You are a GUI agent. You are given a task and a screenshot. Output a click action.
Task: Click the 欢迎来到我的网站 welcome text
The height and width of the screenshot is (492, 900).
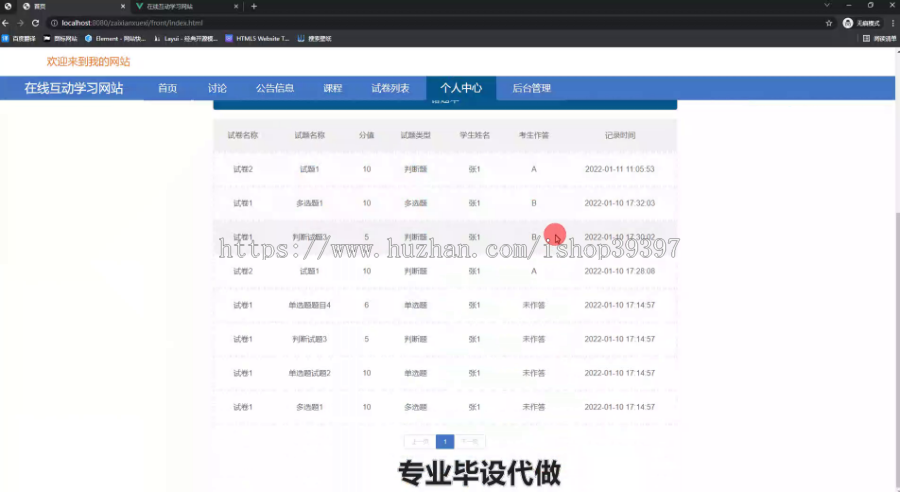click(88, 61)
